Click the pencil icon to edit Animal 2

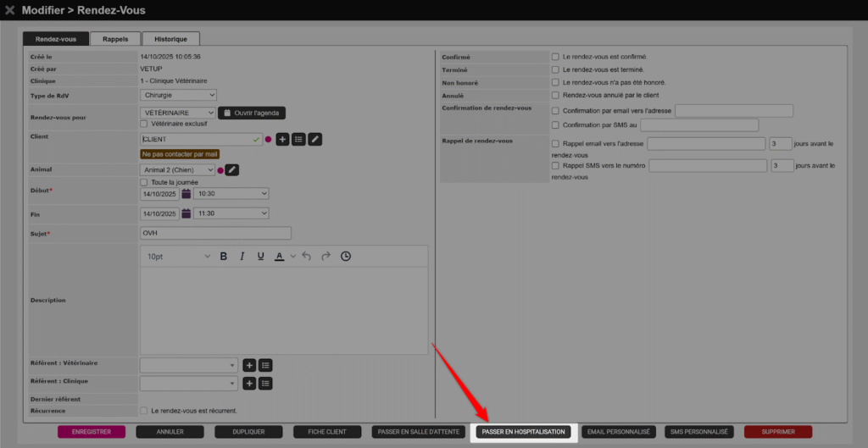pyautogui.click(x=231, y=170)
